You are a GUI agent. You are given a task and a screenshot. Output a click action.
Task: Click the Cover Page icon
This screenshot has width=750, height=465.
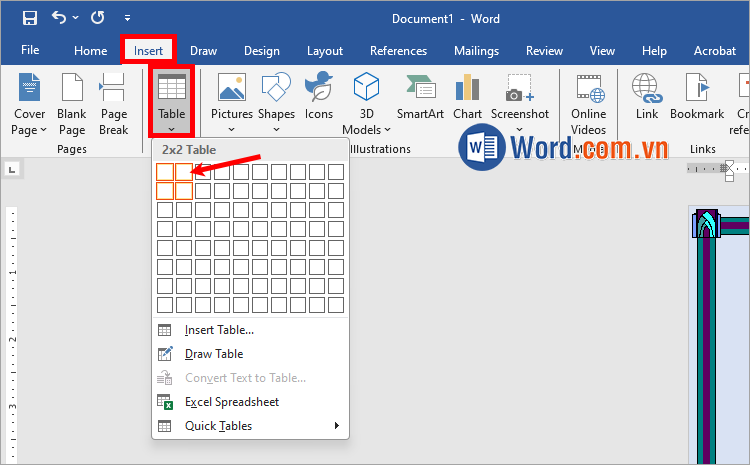click(29, 87)
